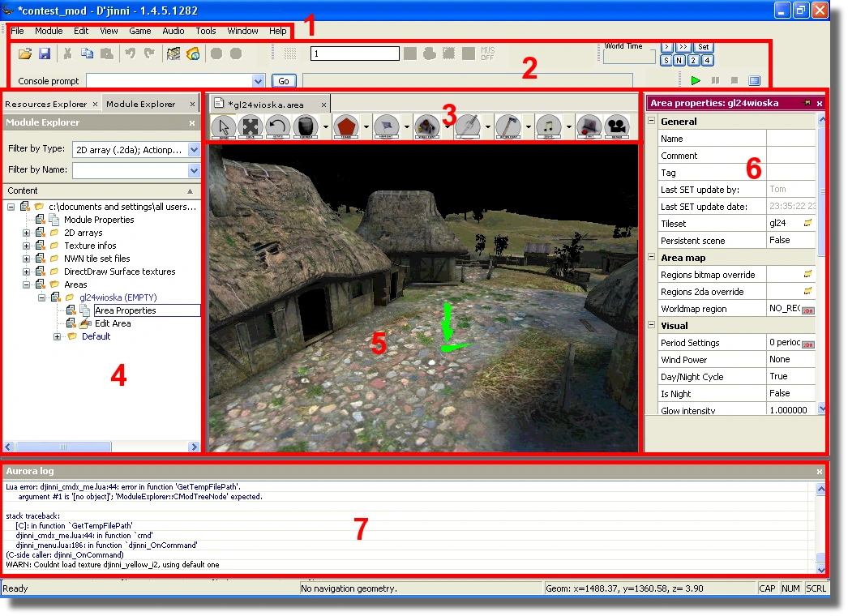Collapse the General properties section

(652, 121)
